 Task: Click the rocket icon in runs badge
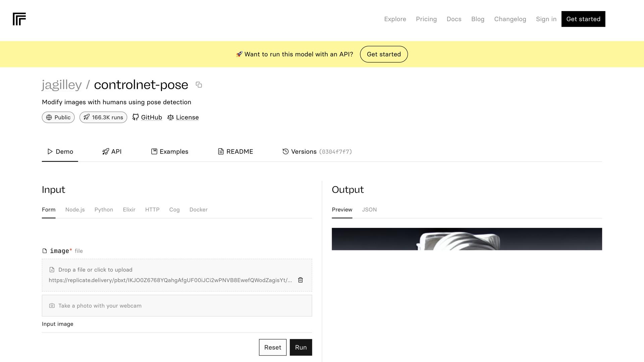[x=87, y=117]
